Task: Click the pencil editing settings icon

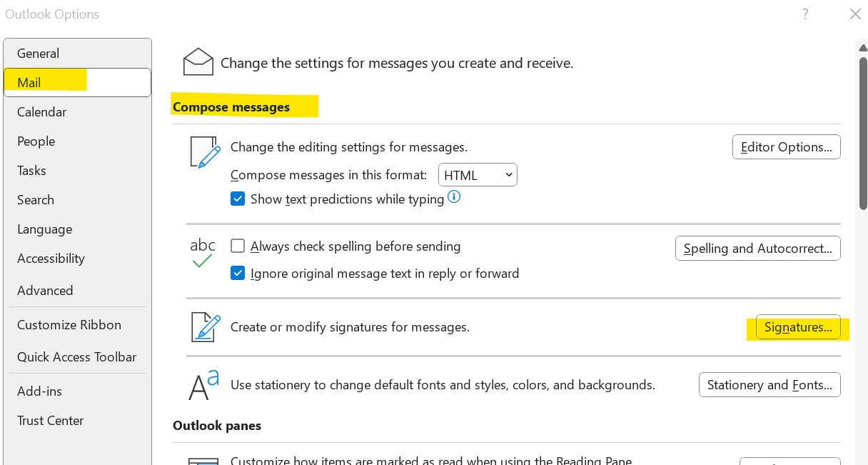Action: (205, 151)
